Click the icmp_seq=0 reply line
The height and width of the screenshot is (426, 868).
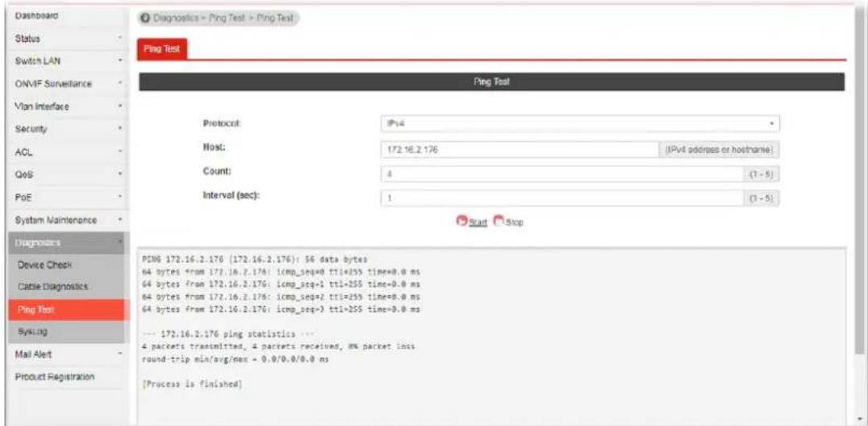282,272
